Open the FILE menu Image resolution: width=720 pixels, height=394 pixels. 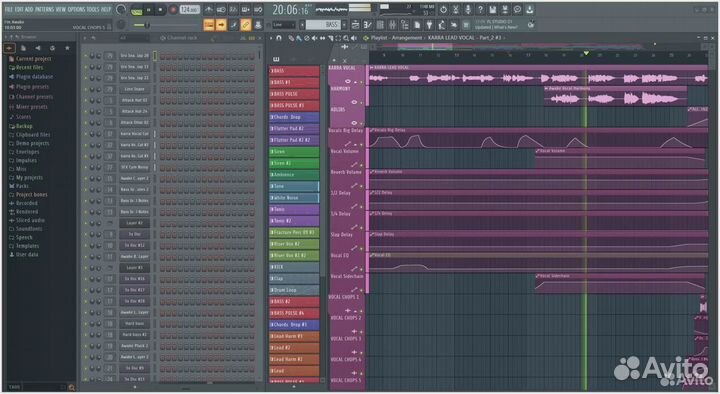(9, 9)
